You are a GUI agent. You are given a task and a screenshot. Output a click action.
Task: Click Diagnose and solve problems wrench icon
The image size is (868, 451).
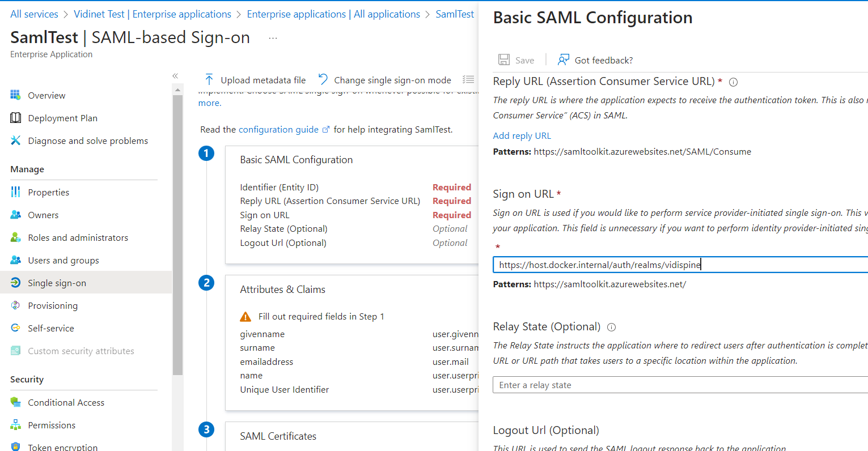(x=15, y=141)
